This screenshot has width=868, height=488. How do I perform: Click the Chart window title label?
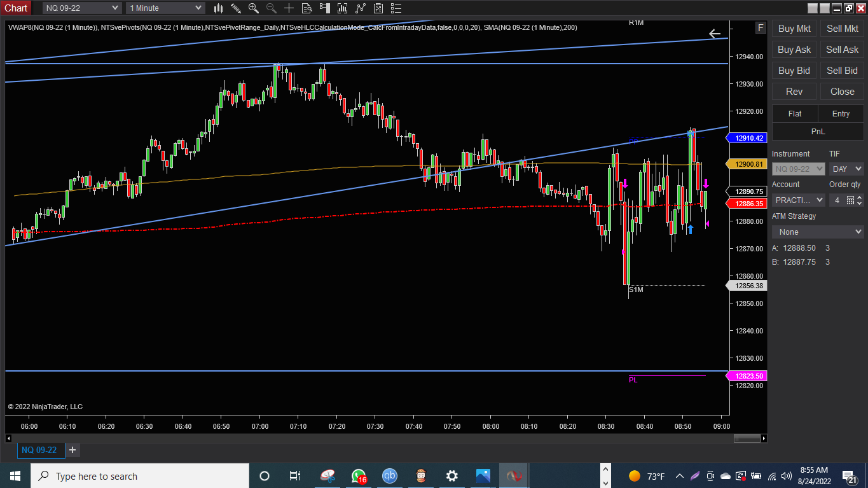(16, 8)
